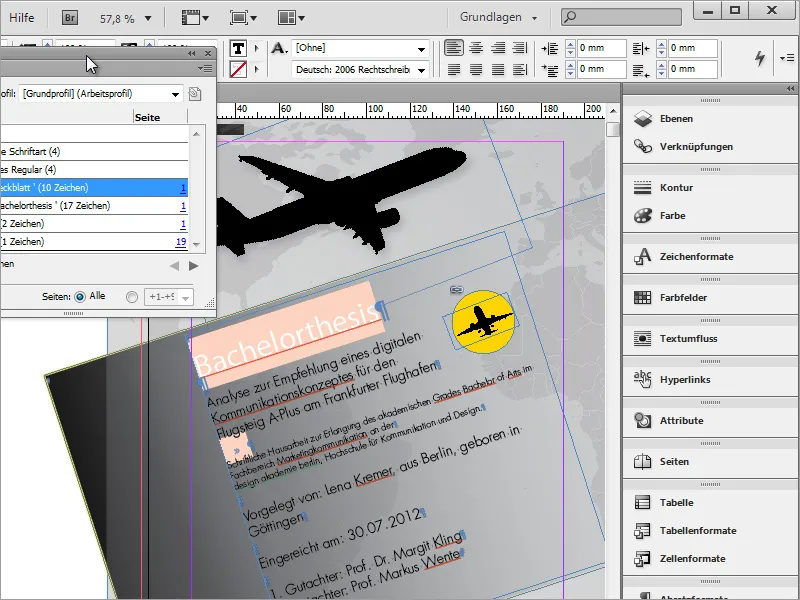The height and width of the screenshot is (600, 800).
Task: Open the control panel flyout menu
Action: coord(787,58)
